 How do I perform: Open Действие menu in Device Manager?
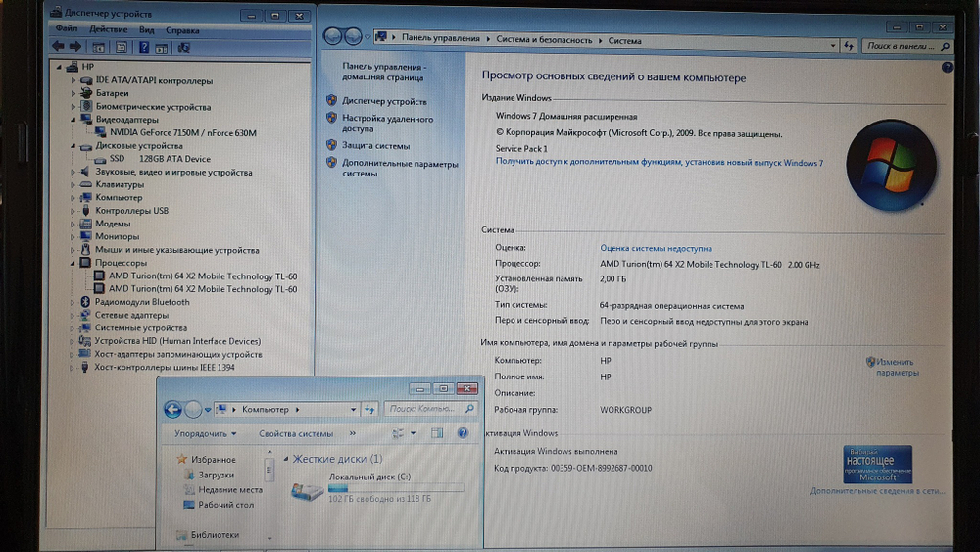tap(108, 29)
